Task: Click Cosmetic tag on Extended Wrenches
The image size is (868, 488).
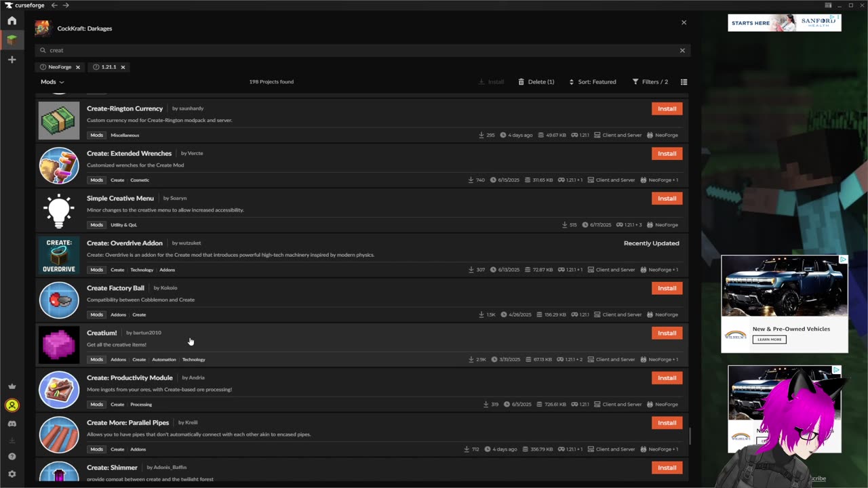Action: click(x=140, y=180)
